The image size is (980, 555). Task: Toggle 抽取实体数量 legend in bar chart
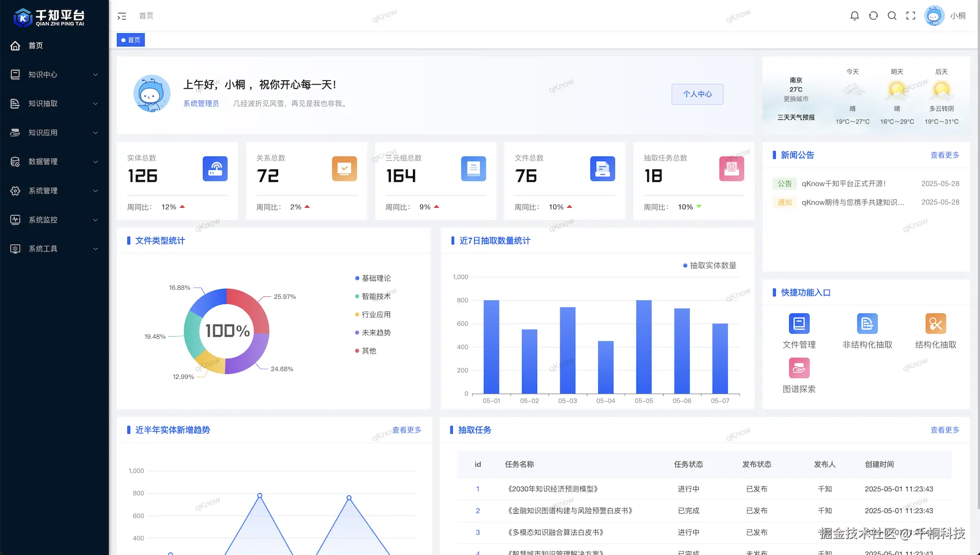pos(710,266)
